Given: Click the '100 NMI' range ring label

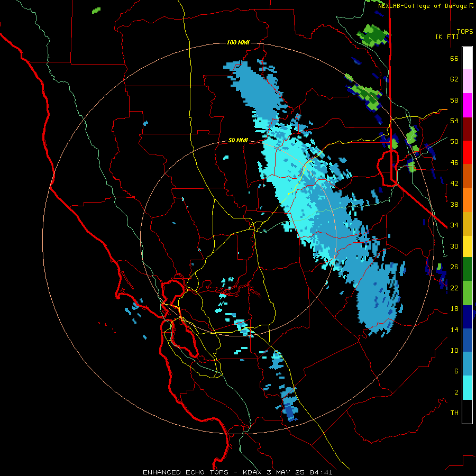Looking at the screenshot, I should (238, 42).
